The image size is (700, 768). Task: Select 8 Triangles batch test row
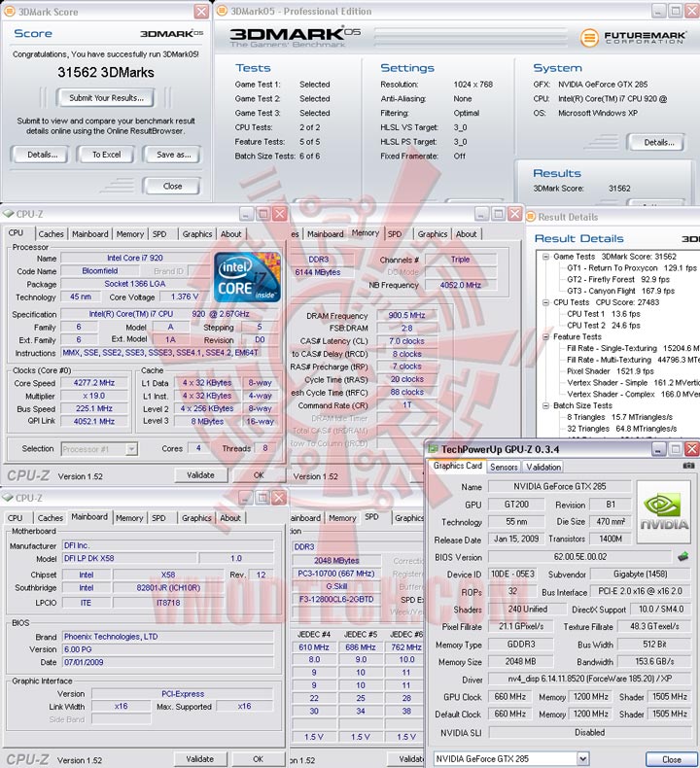point(619,417)
